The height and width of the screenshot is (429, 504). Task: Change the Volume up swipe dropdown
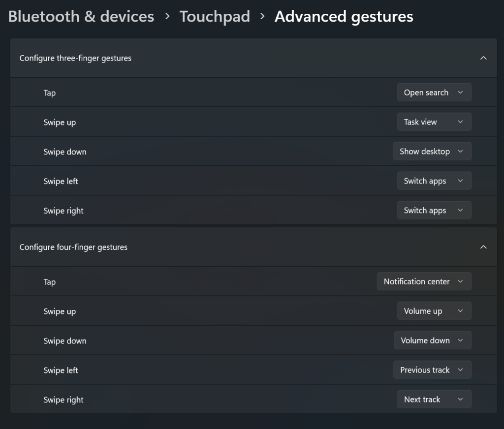coord(434,311)
